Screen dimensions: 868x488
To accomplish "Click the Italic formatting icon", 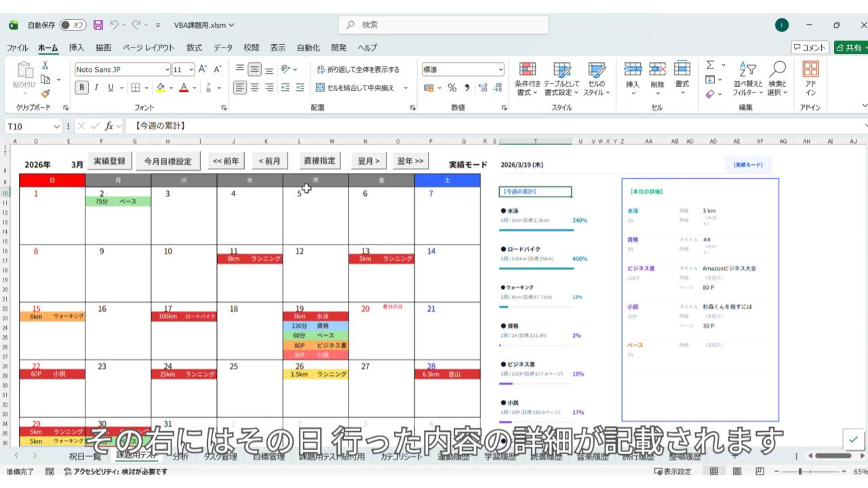I will tap(96, 87).
